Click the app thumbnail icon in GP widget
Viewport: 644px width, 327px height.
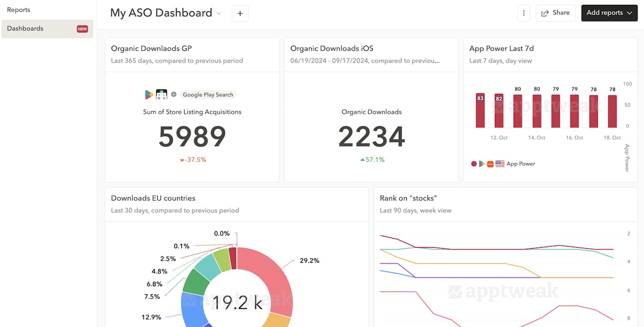point(162,94)
